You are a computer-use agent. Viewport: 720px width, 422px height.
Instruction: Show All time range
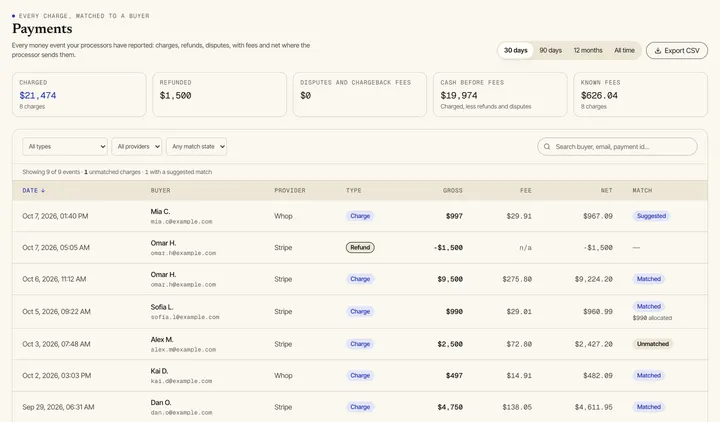[624, 51]
